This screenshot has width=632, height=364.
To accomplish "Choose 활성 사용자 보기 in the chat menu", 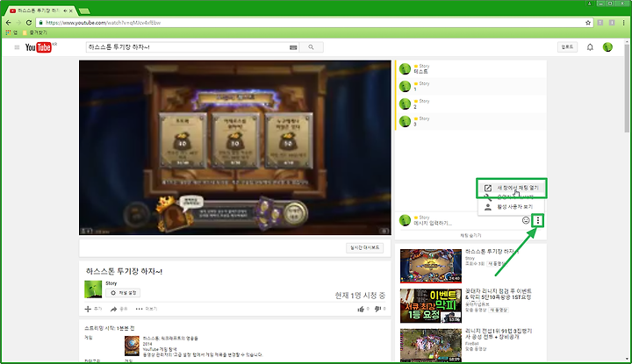I will (512, 207).
